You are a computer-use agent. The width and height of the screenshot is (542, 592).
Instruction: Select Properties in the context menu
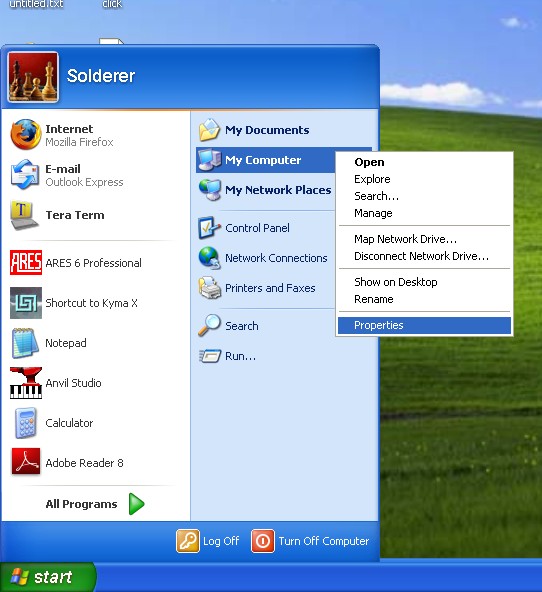[x=424, y=325]
